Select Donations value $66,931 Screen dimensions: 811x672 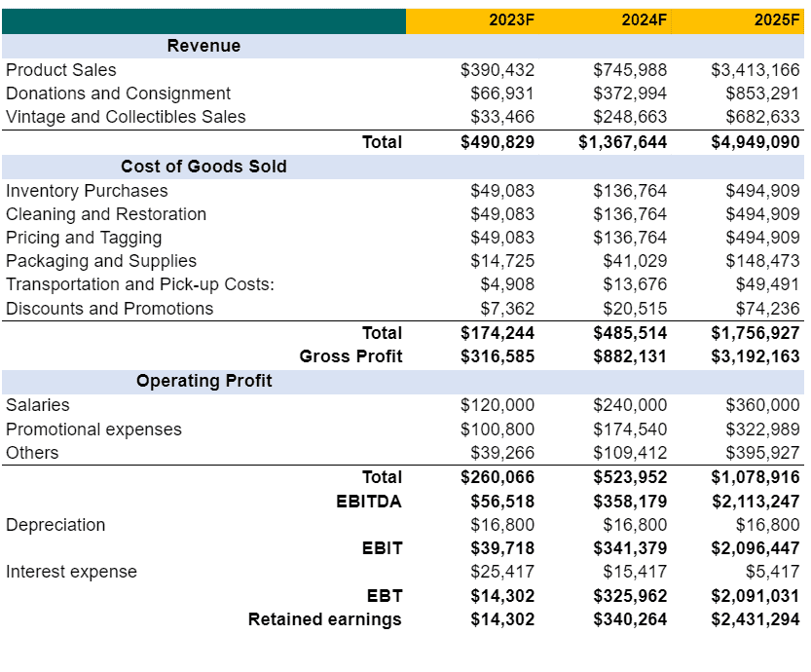click(502, 93)
